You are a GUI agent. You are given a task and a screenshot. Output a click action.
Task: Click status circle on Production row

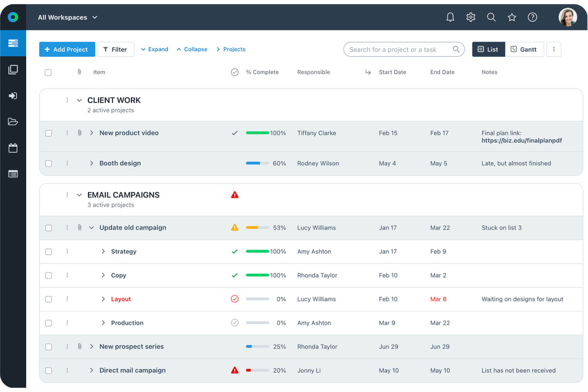(235, 322)
